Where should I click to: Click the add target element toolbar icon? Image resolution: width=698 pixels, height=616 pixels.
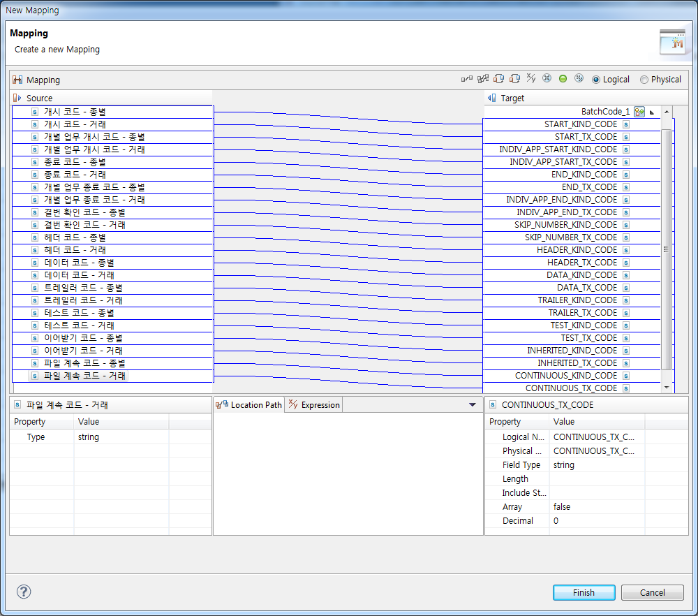coord(500,79)
